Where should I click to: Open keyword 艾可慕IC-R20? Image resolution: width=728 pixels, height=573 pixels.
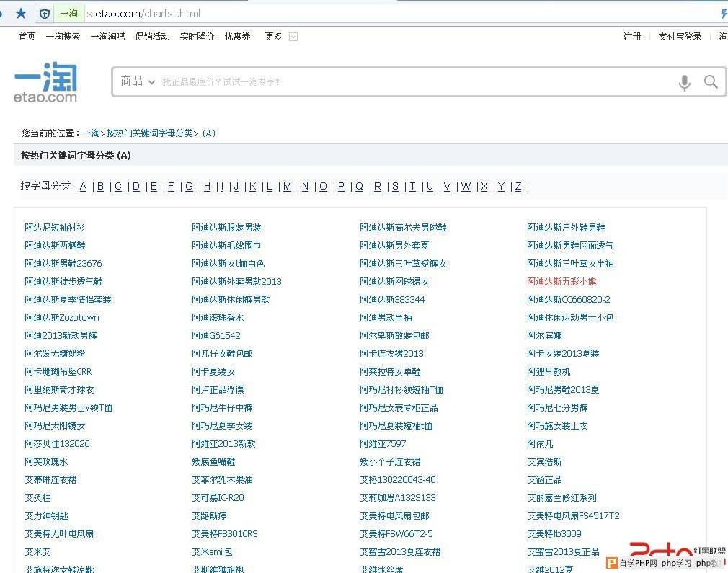click(x=218, y=498)
